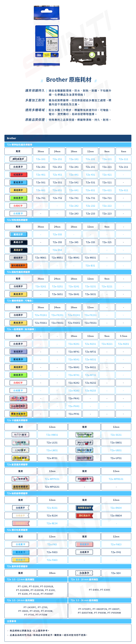Click the TZe-761 cell
The height and width of the screenshot is (644, 136).
tap(41, 198)
